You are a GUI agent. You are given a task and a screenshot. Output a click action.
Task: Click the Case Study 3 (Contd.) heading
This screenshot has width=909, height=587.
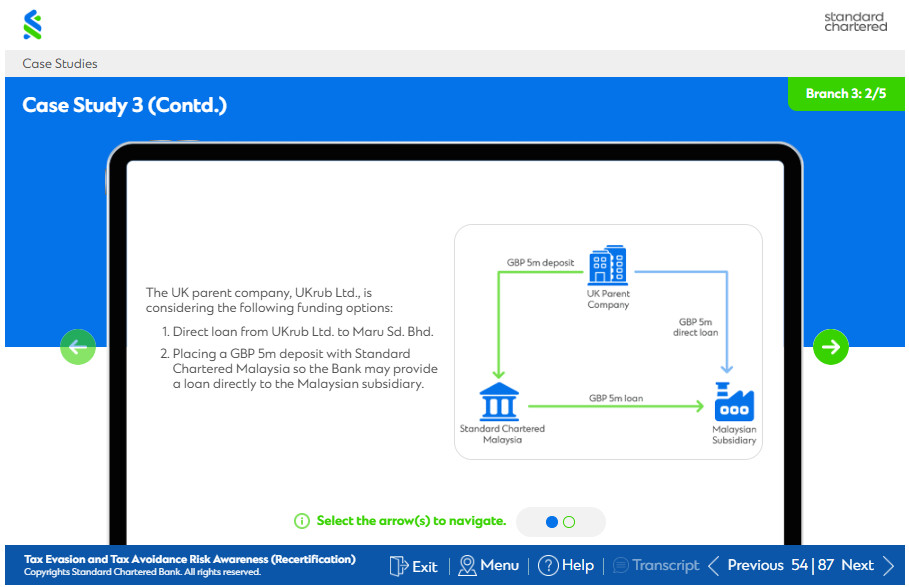[125, 105]
